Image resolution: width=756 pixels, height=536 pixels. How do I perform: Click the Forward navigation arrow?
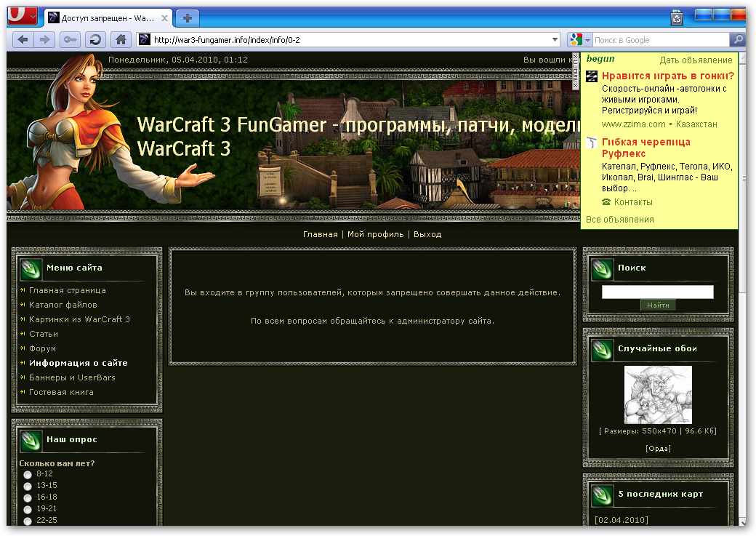45,39
